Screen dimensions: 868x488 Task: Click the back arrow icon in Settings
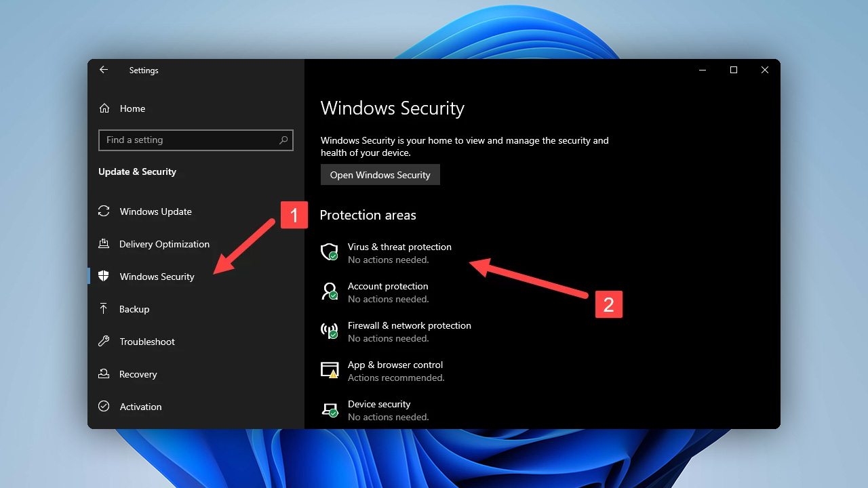104,70
